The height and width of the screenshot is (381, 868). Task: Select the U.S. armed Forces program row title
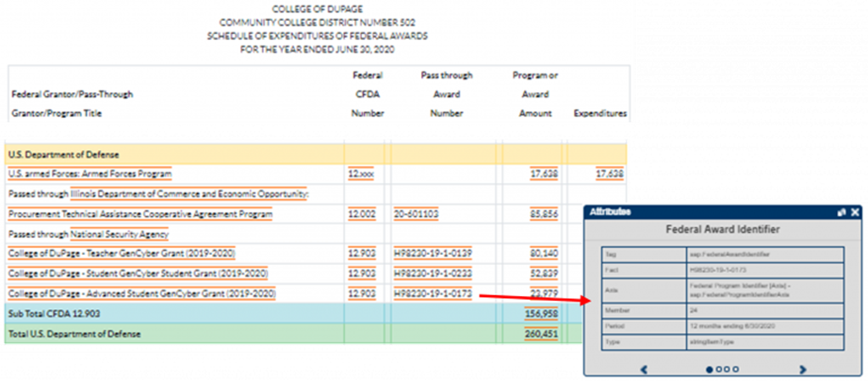[90, 174]
